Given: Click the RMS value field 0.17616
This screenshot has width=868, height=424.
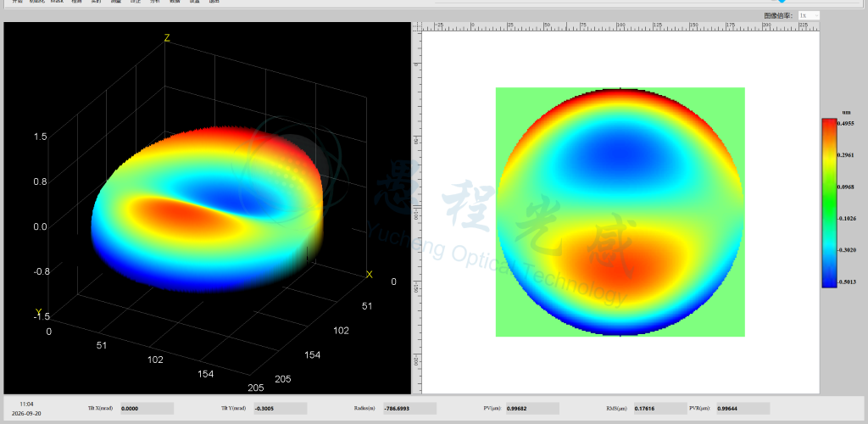Looking at the screenshot, I should click(660, 409).
